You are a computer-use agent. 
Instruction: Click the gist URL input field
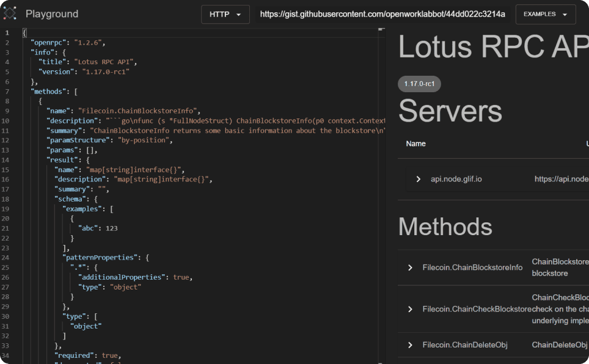click(382, 14)
